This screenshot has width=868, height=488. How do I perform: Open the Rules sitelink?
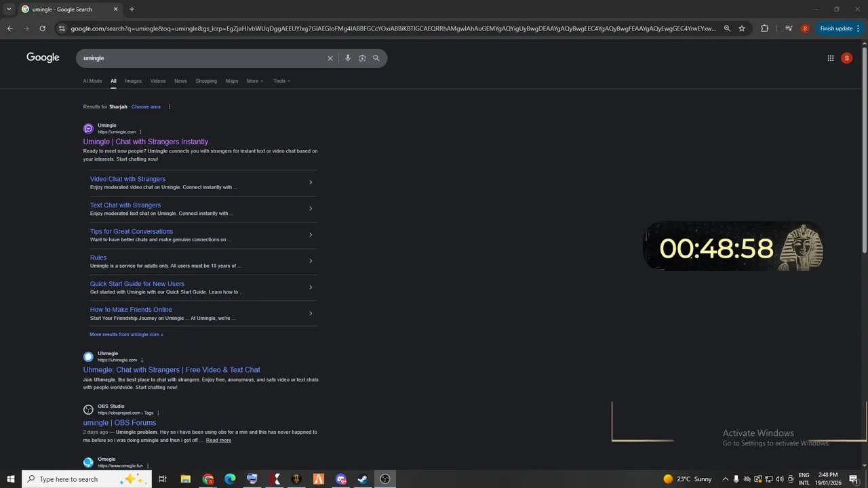pos(98,258)
